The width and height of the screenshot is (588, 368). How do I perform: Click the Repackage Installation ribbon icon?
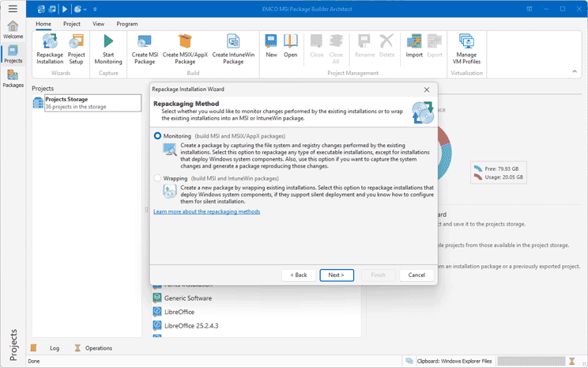[x=50, y=47]
